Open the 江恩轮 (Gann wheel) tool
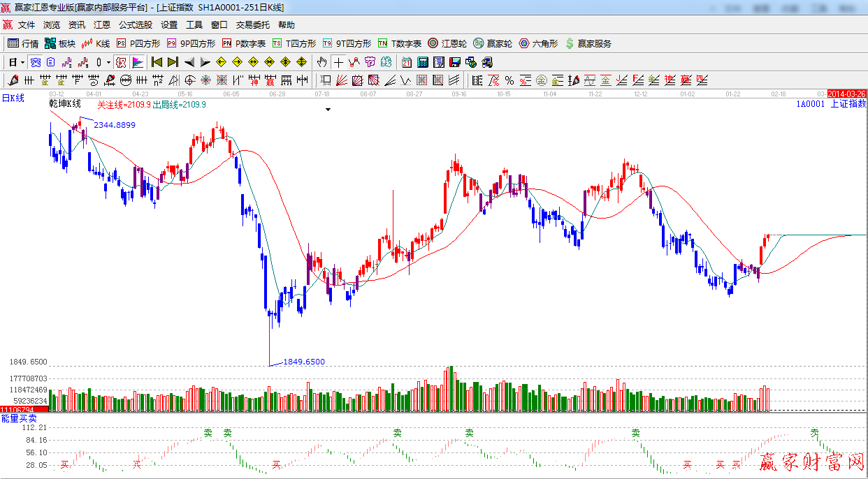Image resolution: width=868 pixels, height=479 pixels. tap(447, 43)
